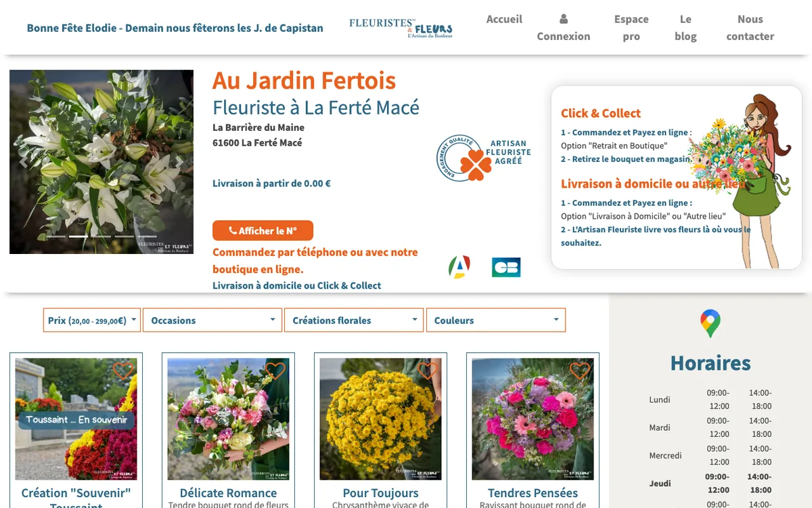Open the Pour Toujours product title
The image size is (812, 508).
[380, 493]
